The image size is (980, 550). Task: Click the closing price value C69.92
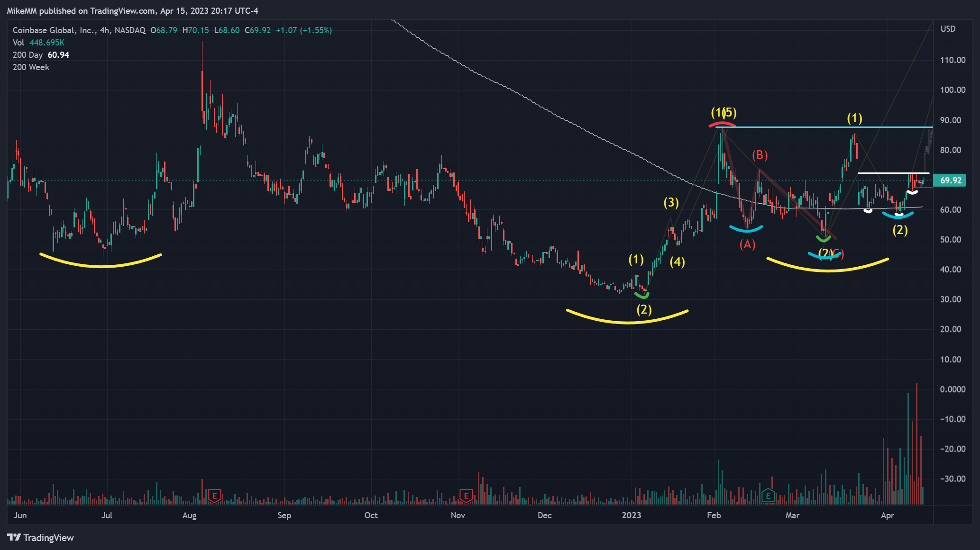[257, 30]
